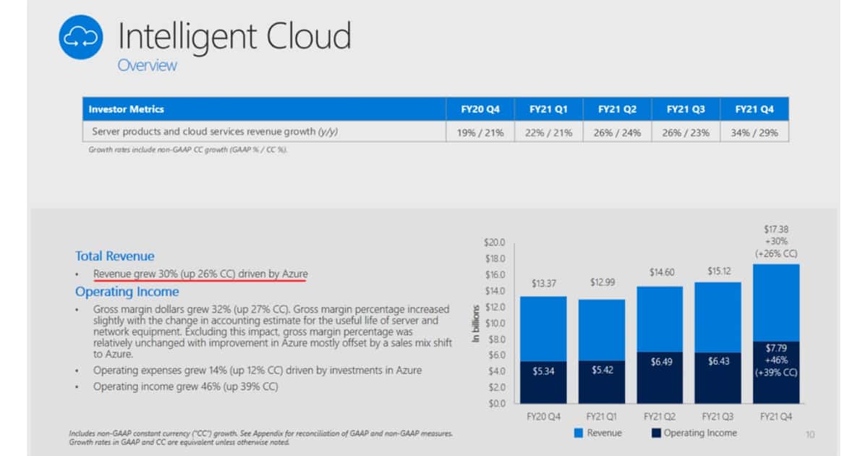Click the red-underlined "Revenue grew 30%" bullet

point(200,274)
